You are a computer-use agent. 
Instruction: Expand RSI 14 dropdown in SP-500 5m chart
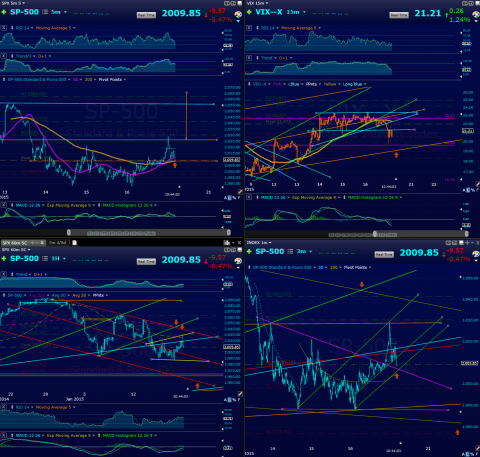pyautogui.click(x=32, y=28)
